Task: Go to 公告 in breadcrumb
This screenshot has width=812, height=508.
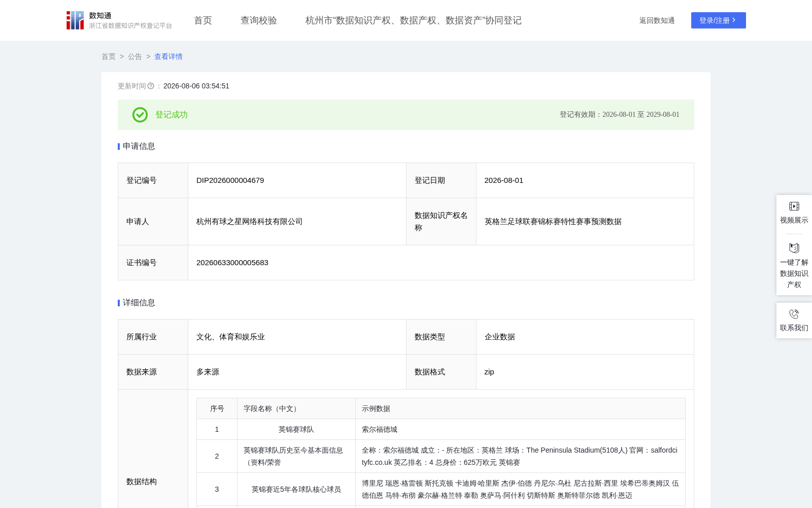Action: coord(135,56)
